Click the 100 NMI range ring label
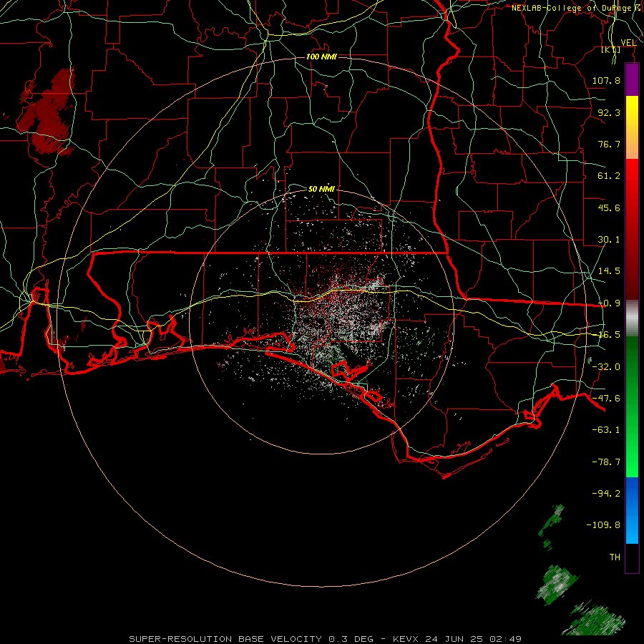 tap(321, 57)
